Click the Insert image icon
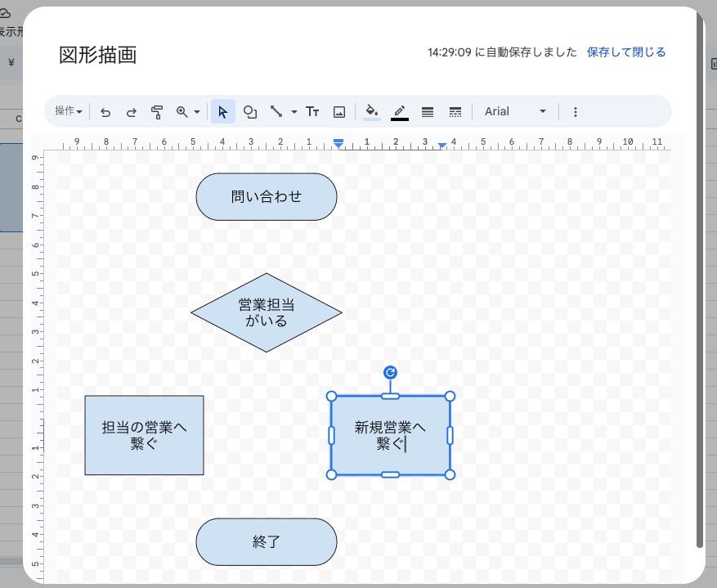 coord(339,111)
